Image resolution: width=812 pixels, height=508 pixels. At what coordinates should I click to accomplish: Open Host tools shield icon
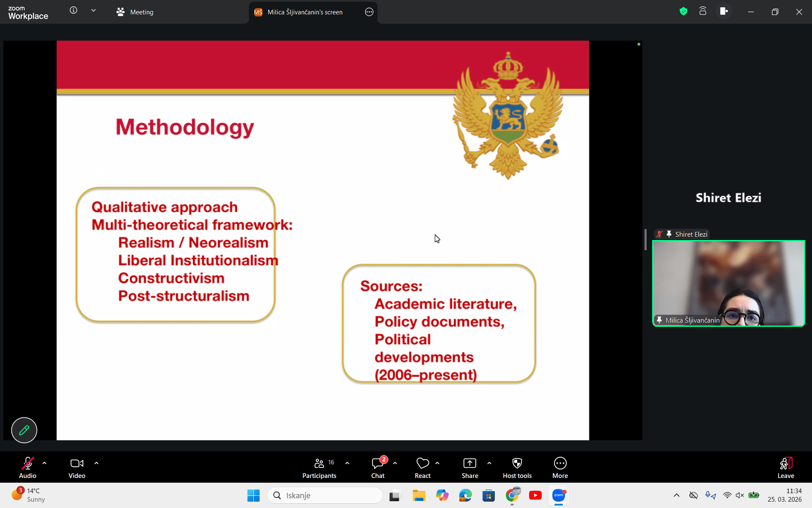pyautogui.click(x=517, y=464)
